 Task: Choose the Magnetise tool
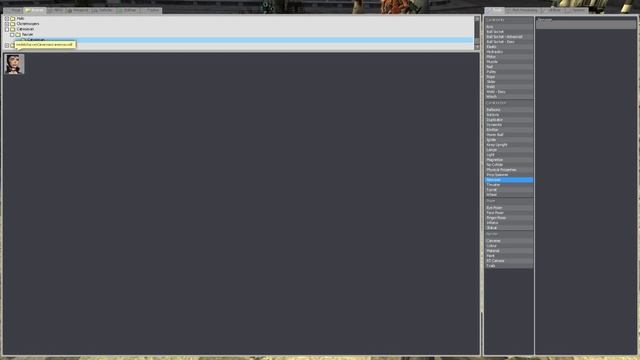(x=509, y=160)
